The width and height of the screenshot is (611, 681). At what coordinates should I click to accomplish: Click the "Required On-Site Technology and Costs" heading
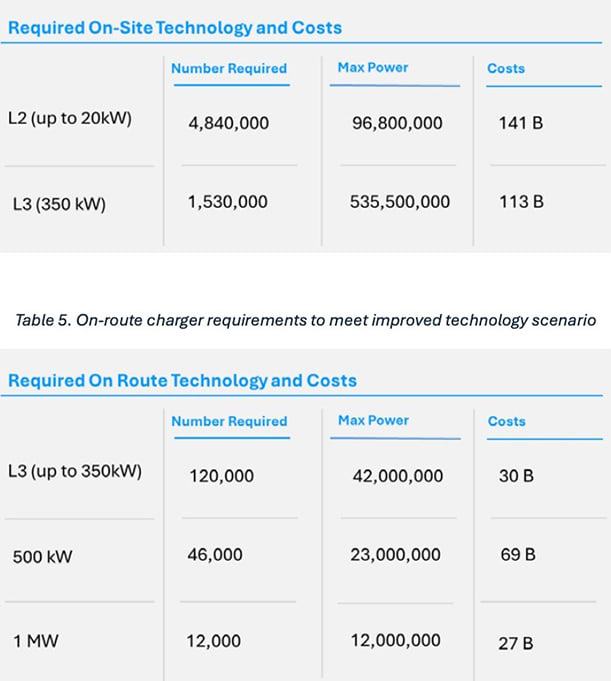pyautogui.click(x=174, y=27)
